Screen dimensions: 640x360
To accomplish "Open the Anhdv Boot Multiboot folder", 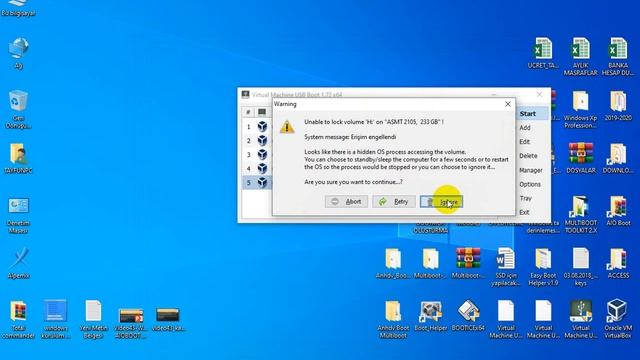I will pyautogui.click(x=393, y=320).
